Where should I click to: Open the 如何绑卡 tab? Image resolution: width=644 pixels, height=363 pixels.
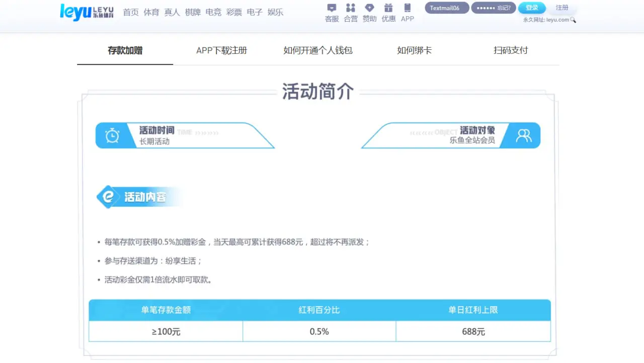point(414,50)
